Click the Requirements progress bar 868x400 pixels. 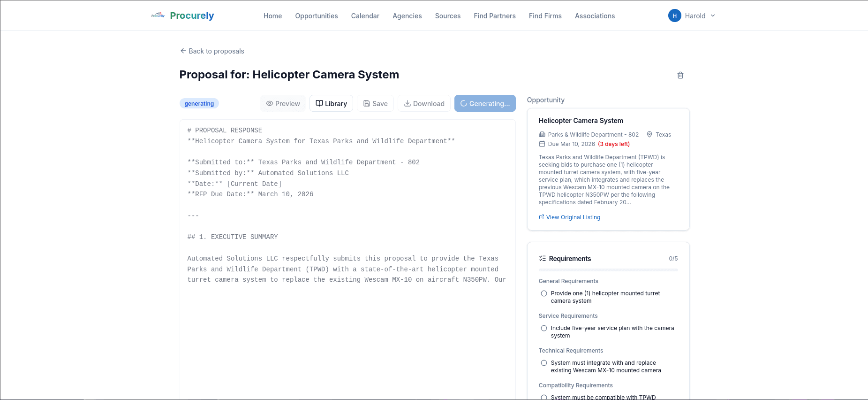click(608, 270)
